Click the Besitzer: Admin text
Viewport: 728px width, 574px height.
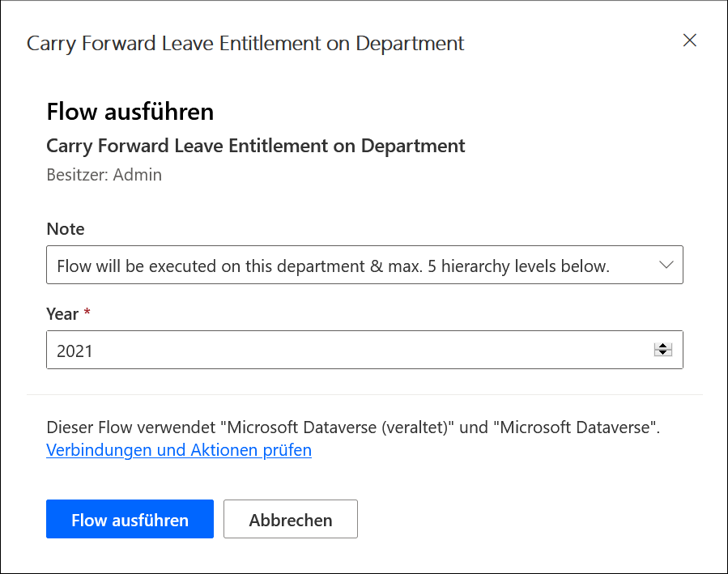(104, 175)
